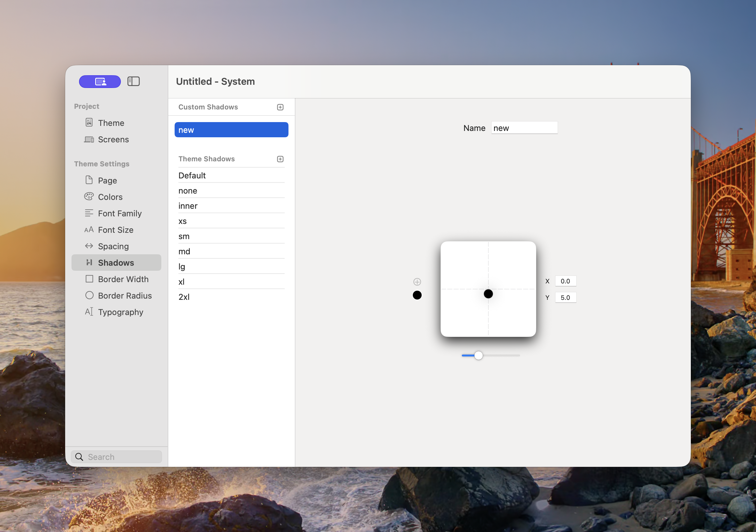Image resolution: width=756 pixels, height=532 pixels.
Task: Click the Custom Shadows header label
Action: pos(208,107)
